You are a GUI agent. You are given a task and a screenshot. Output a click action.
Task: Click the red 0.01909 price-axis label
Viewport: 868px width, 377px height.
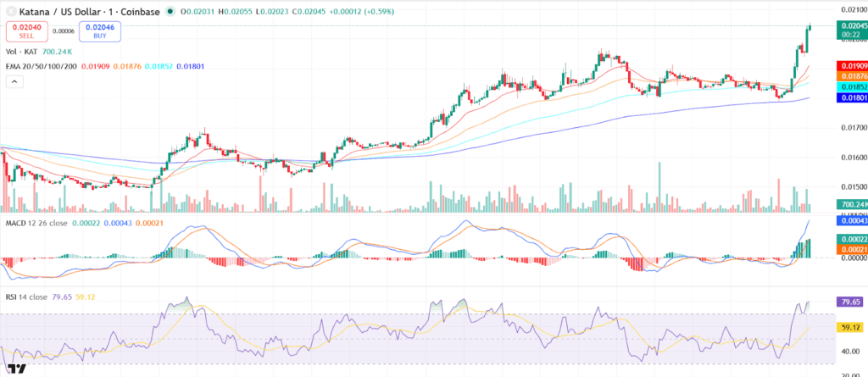[x=851, y=66]
